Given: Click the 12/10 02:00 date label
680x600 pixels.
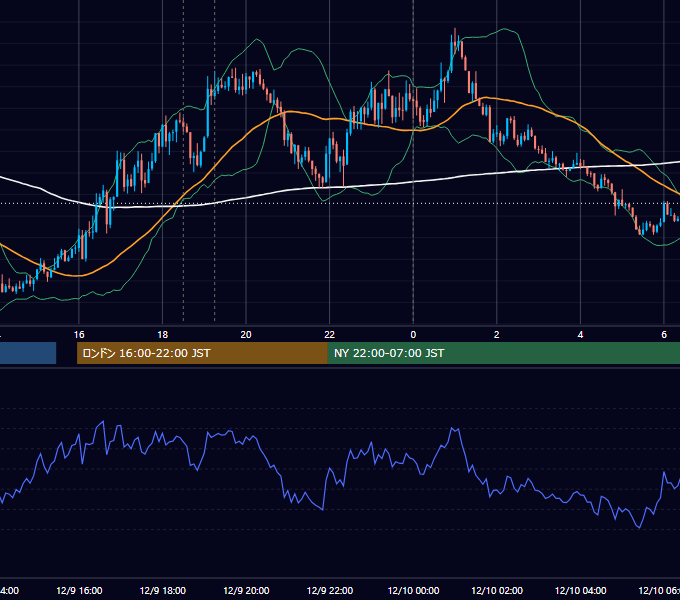Looking at the screenshot, I should click(497, 590).
